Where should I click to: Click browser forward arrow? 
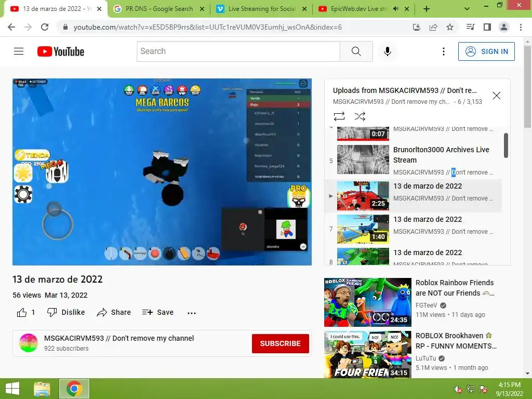coord(28,27)
